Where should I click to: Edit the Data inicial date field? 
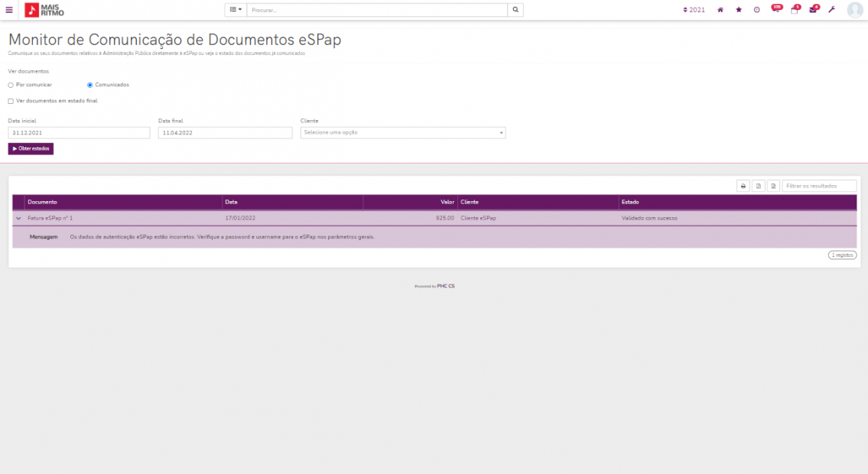[79, 133]
